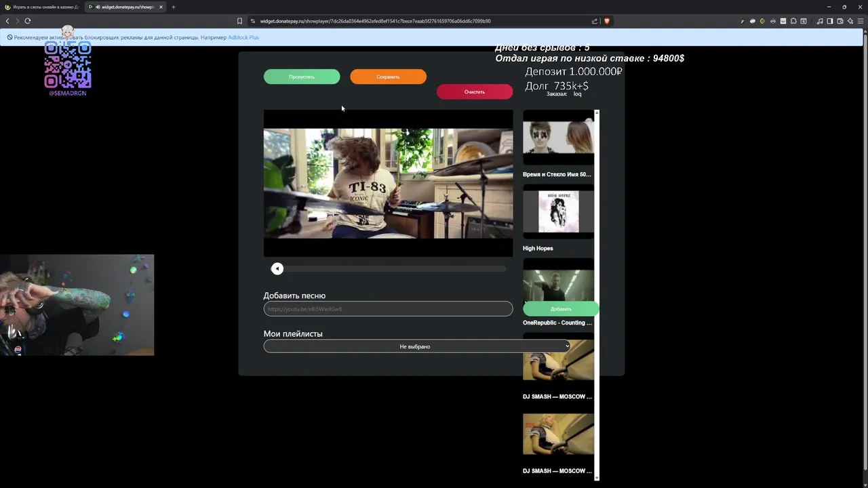This screenshot has height=488, width=868.
Task: Click the browser forward arrow
Action: click(18, 21)
